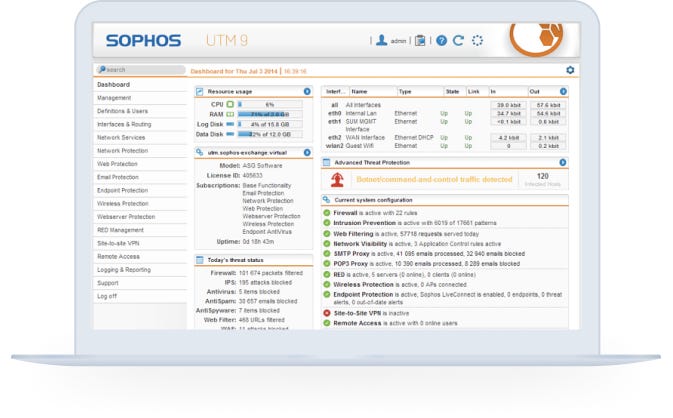Click the Intrusion Prevention link
Viewport: 673px width, 418px height.
pos(364,223)
